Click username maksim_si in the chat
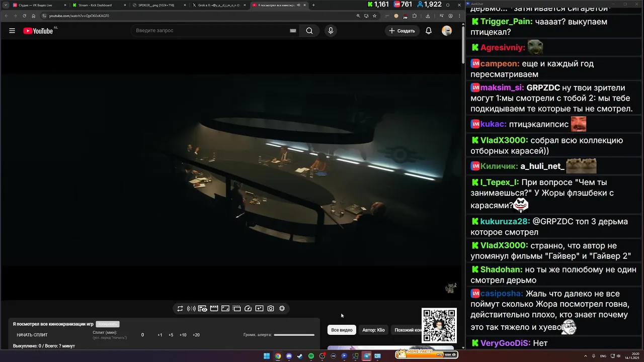Viewport: 644px width, 362px height. pyautogui.click(x=502, y=87)
